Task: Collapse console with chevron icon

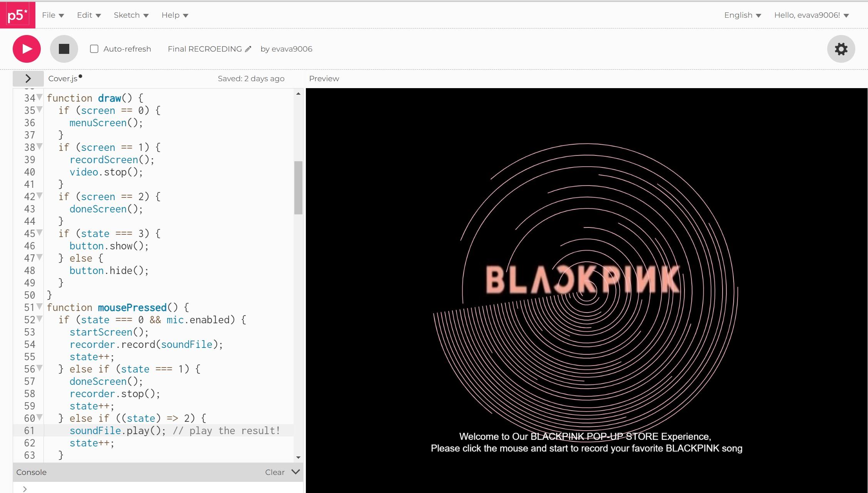Action: (295, 472)
